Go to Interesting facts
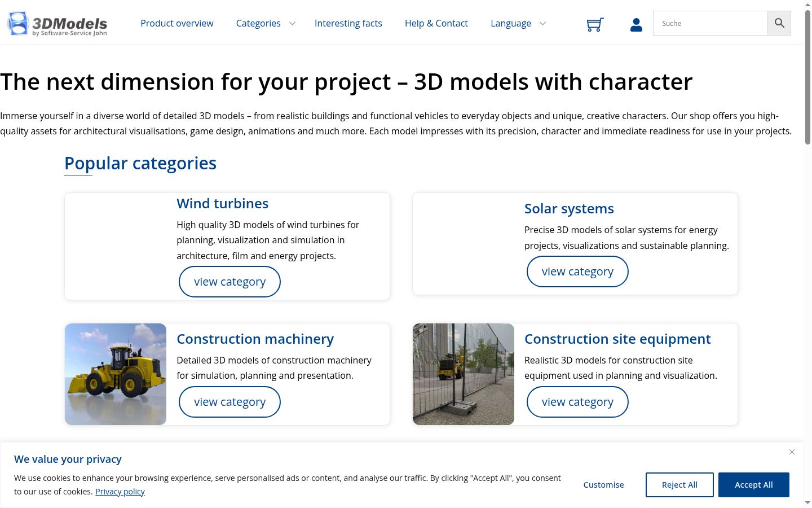Screen dimensions: 812x508 coord(348,23)
